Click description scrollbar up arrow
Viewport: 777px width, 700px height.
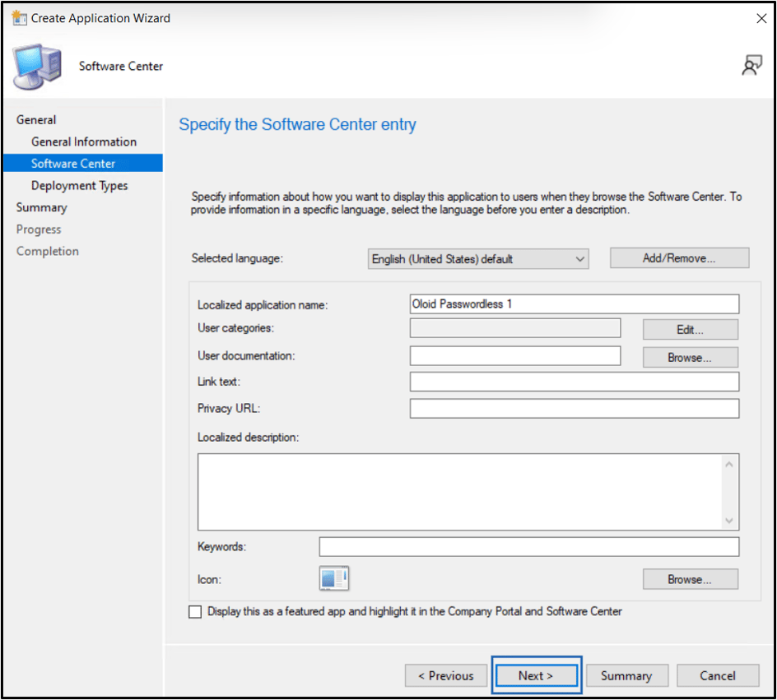tap(729, 465)
